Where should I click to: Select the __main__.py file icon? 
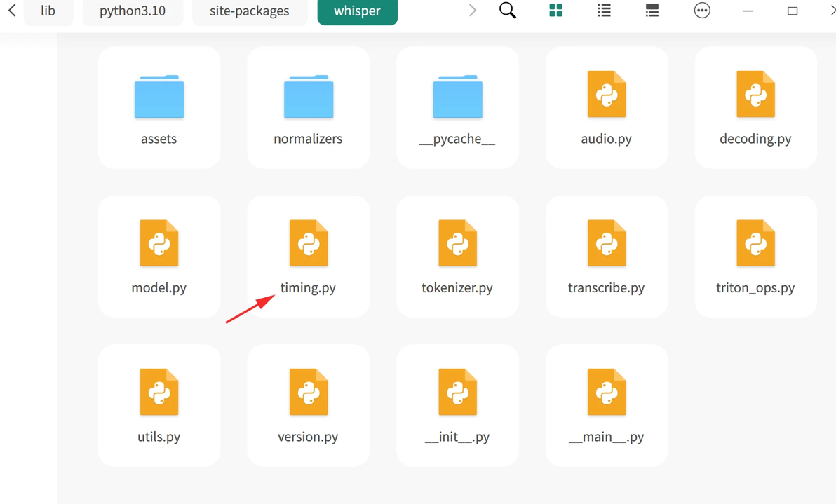point(606,392)
